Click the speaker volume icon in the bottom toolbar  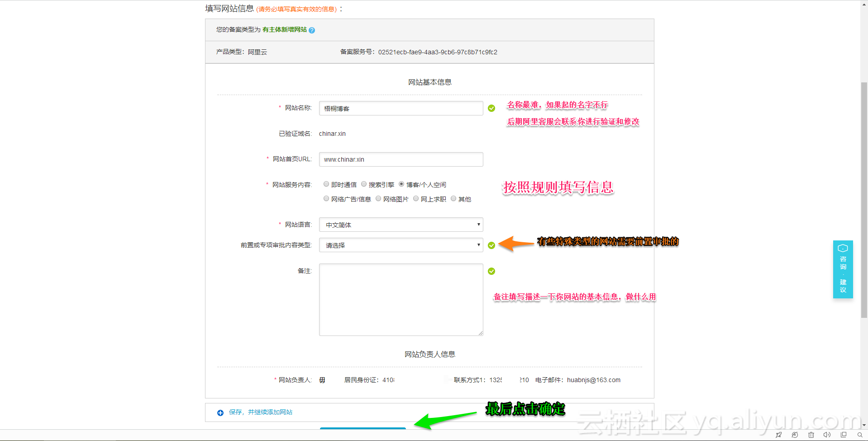coord(827,435)
